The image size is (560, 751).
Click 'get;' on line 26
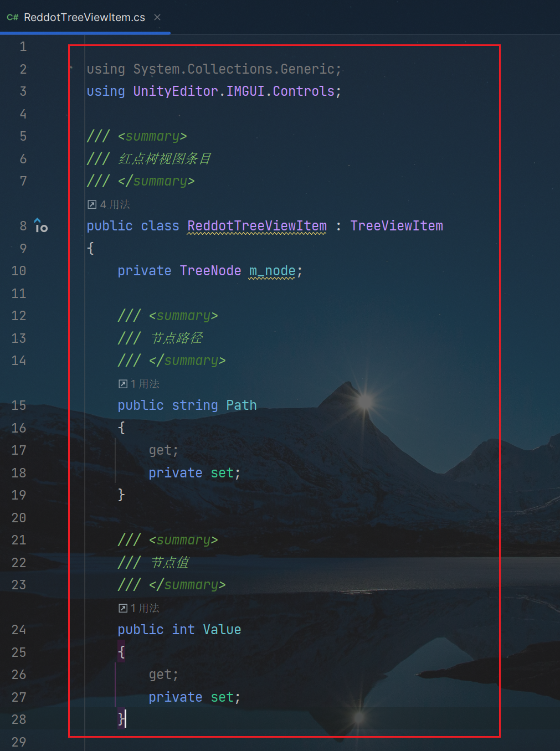pos(163,675)
